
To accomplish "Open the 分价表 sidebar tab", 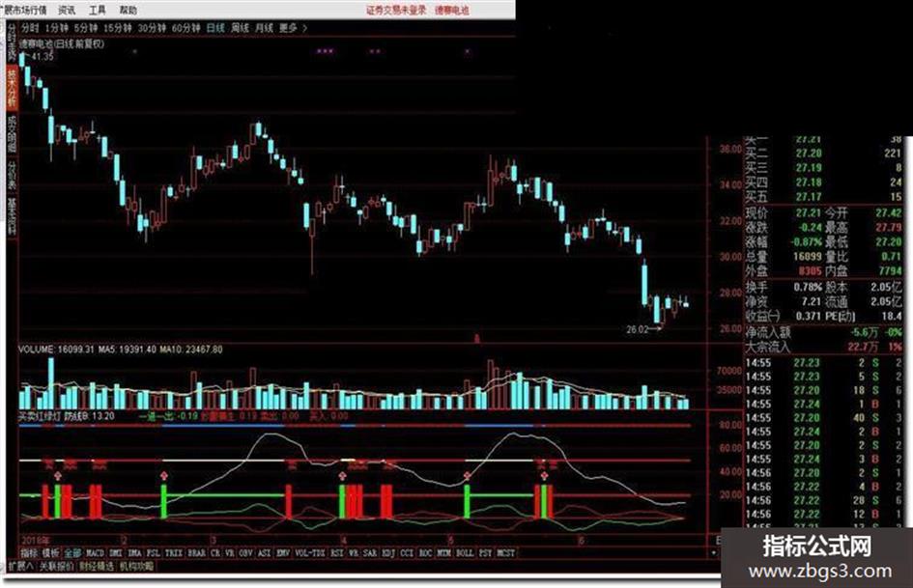I will click(x=12, y=175).
